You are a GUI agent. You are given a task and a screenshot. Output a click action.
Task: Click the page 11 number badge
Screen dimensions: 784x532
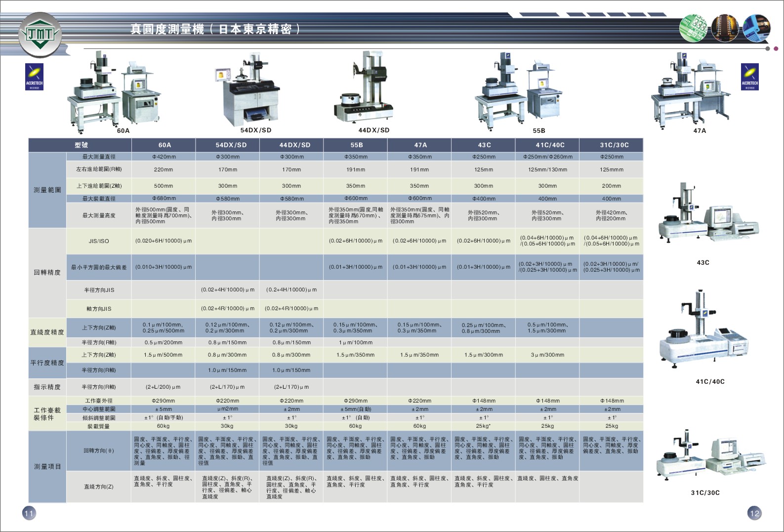pos(29,513)
